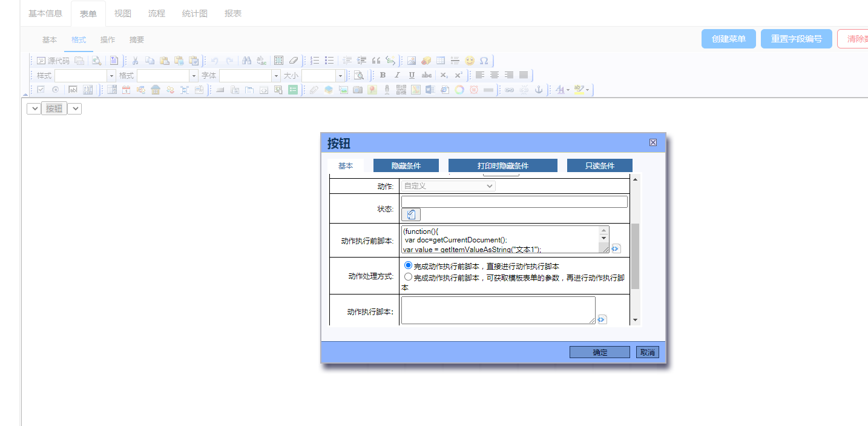Click the Select All icon
The width and height of the screenshot is (868, 426).
pyautogui.click(x=278, y=61)
